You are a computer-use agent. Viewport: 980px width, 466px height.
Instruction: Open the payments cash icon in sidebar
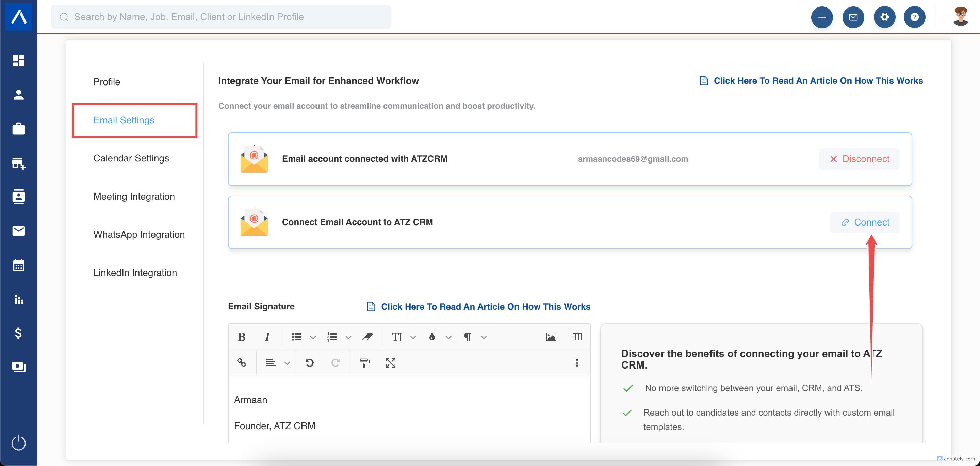[19, 367]
